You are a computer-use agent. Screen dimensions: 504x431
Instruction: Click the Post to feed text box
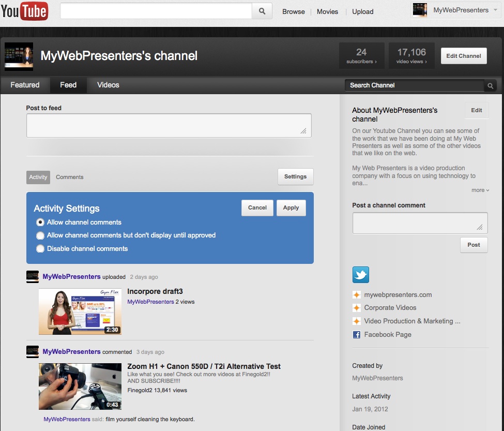[169, 125]
